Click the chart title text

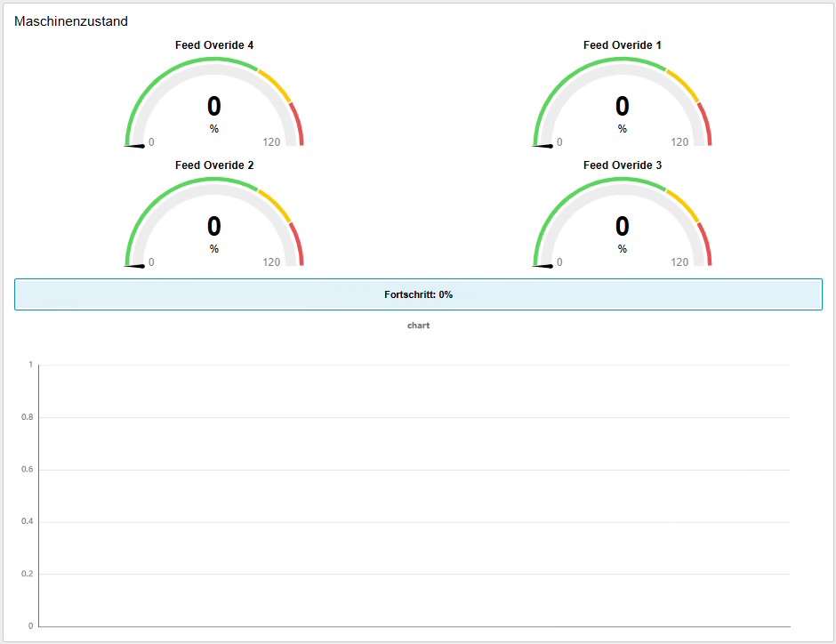[x=418, y=326]
